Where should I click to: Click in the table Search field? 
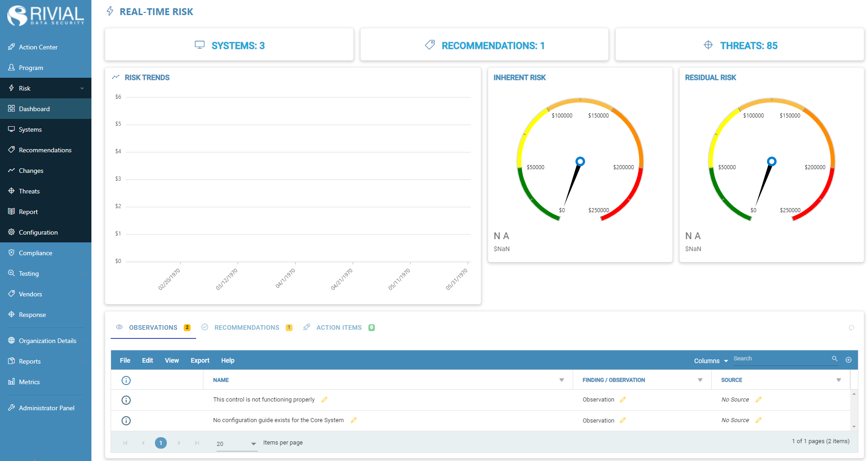(779, 359)
